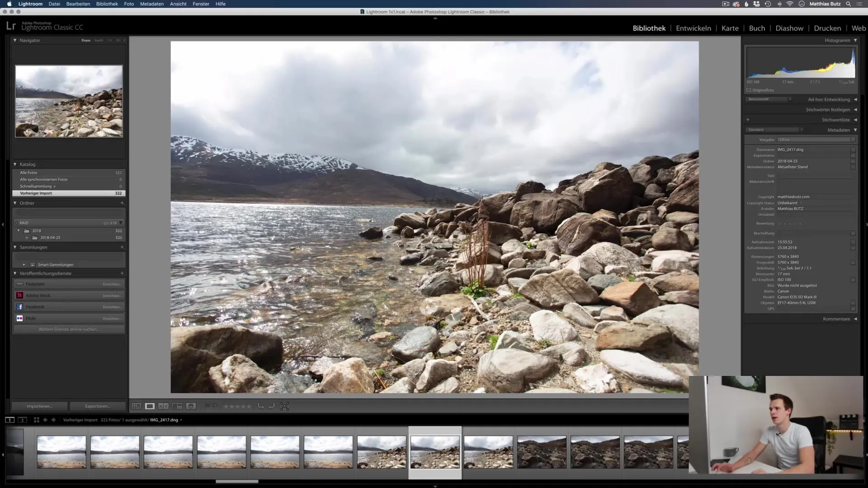The image size is (868, 488).
Task: Flag photo as rejected
Action: tap(215, 406)
